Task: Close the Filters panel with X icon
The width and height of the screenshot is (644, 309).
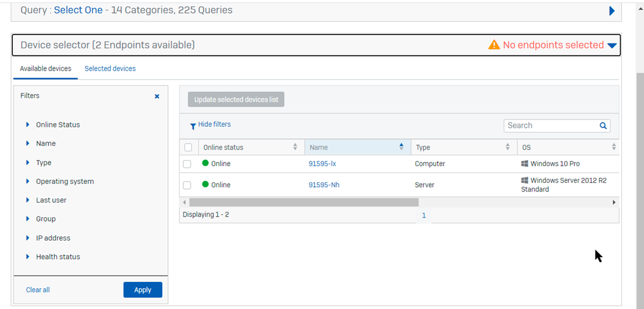Action: point(157,97)
